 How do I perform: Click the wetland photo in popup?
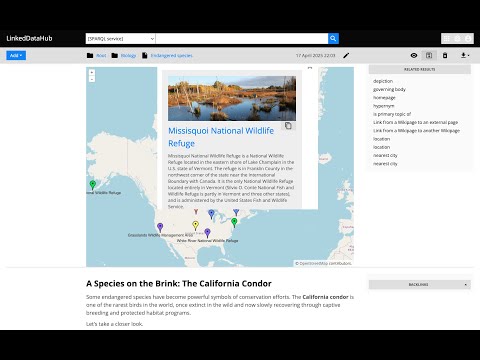click(x=232, y=98)
